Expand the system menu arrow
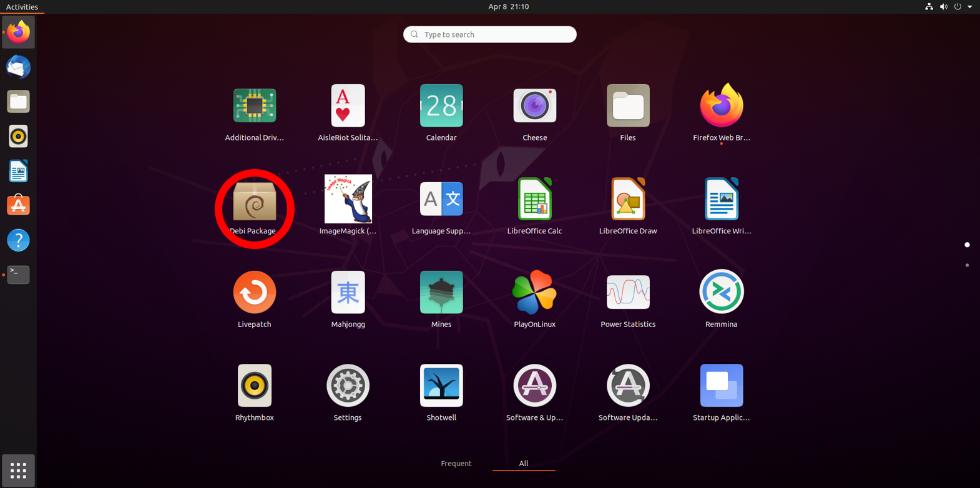This screenshot has height=488, width=980. point(969,7)
